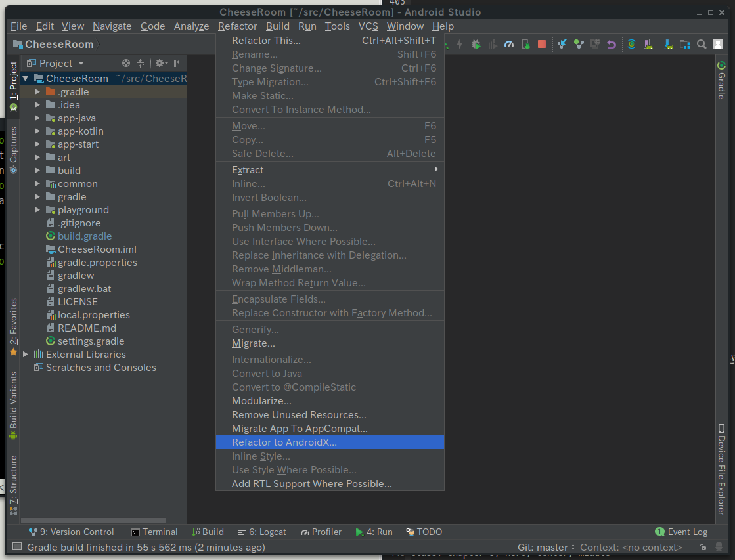Open the AVD Manager icon
The width and height of the screenshot is (735, 560).
click(648, 44)
